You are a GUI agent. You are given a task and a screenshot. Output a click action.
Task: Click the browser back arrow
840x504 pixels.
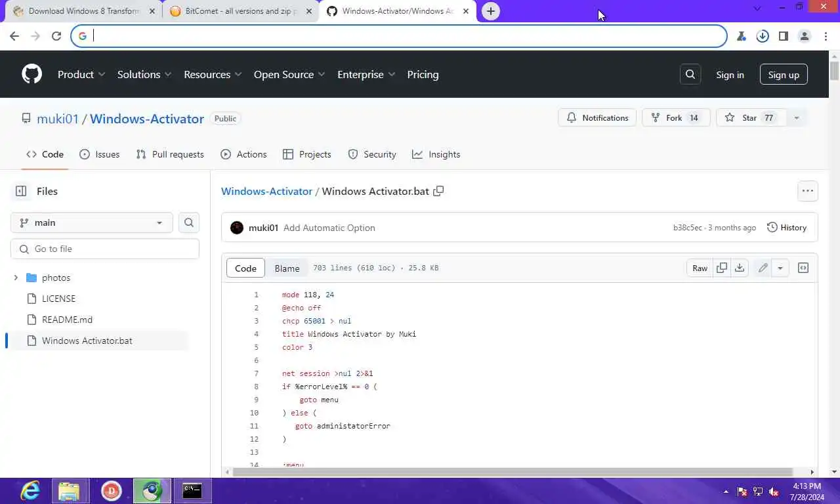(x=14, y=36)
